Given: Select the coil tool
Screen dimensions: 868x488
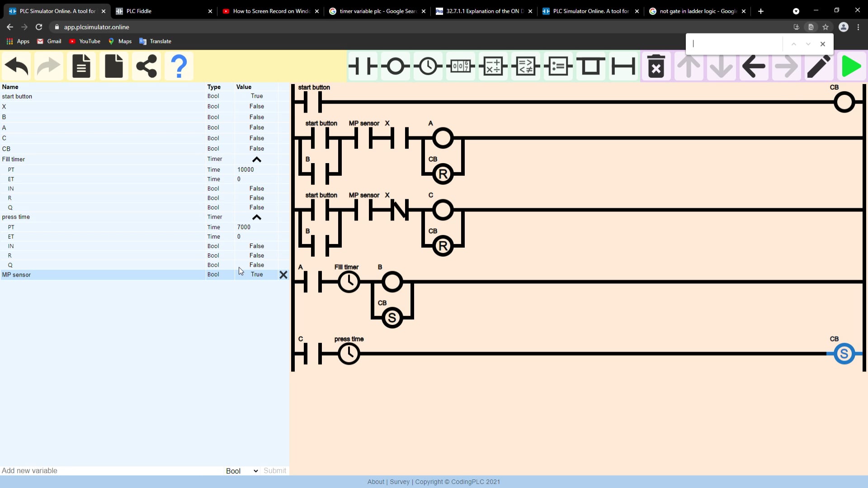Looking at the screenshot, I should tap(395, 66).
